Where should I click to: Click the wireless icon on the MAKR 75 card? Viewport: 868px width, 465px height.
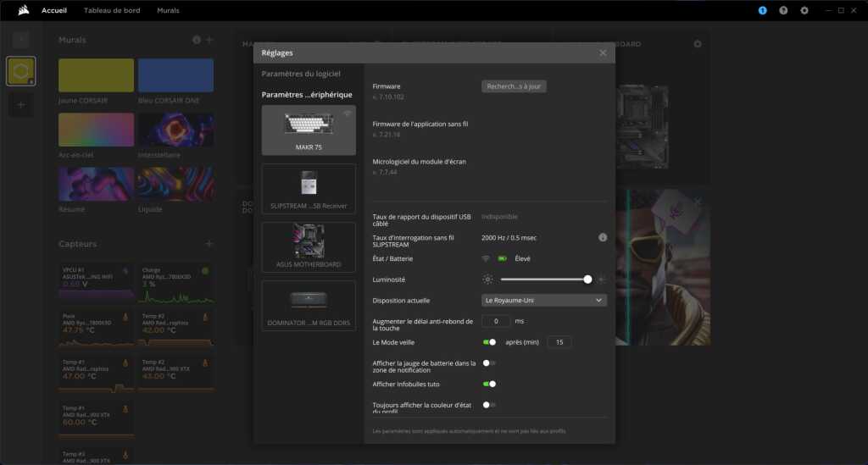(x=347, y=113)
